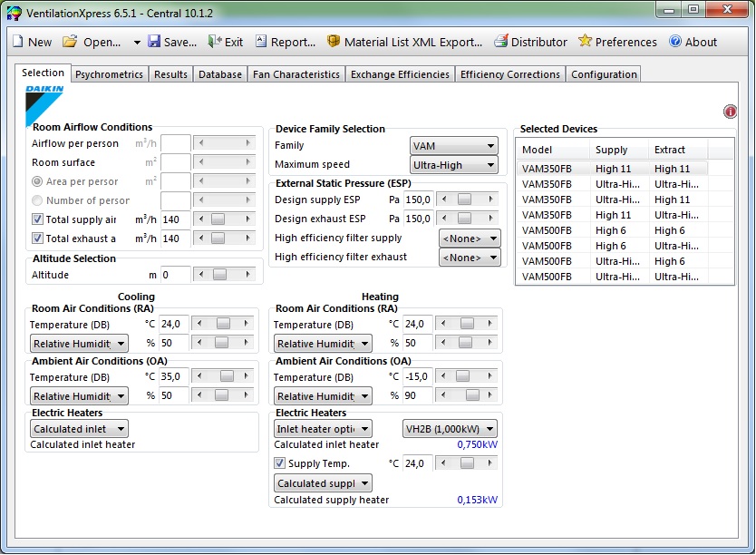Image resolution: width=756 pixels, height=555 pixels.
Task: Open the Fan Characteristics tab
Action: click(296, 74)
